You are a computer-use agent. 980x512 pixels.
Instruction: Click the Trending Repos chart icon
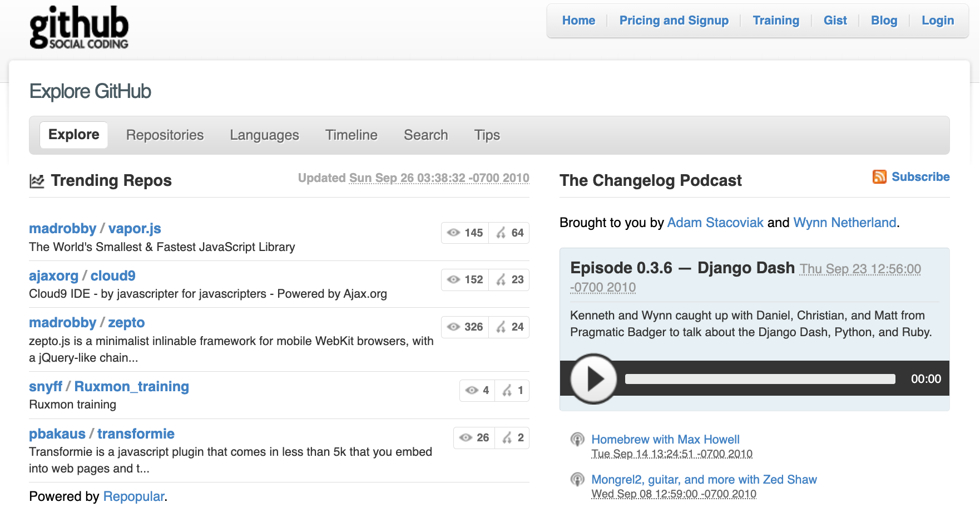tap(37, 181)
